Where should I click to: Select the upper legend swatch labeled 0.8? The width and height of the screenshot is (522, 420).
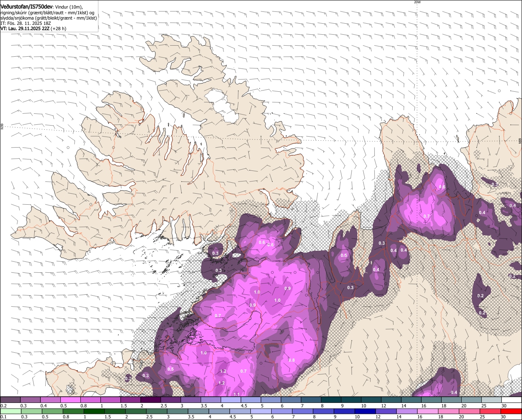tap(90, 400)
